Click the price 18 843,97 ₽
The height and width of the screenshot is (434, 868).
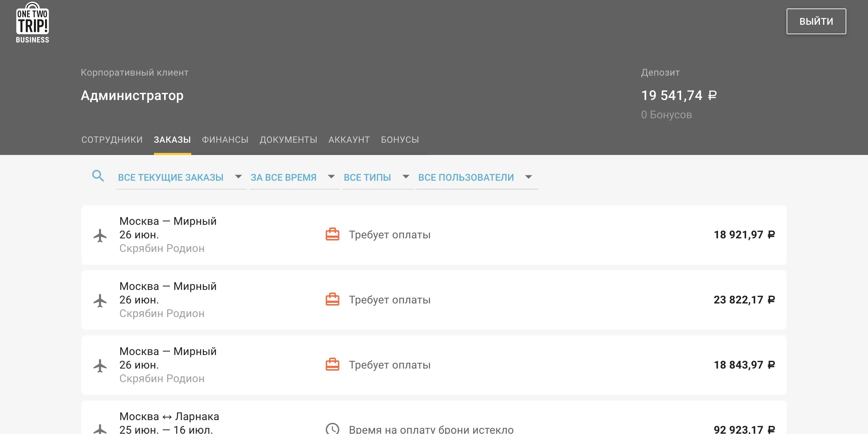click(744, 365)
